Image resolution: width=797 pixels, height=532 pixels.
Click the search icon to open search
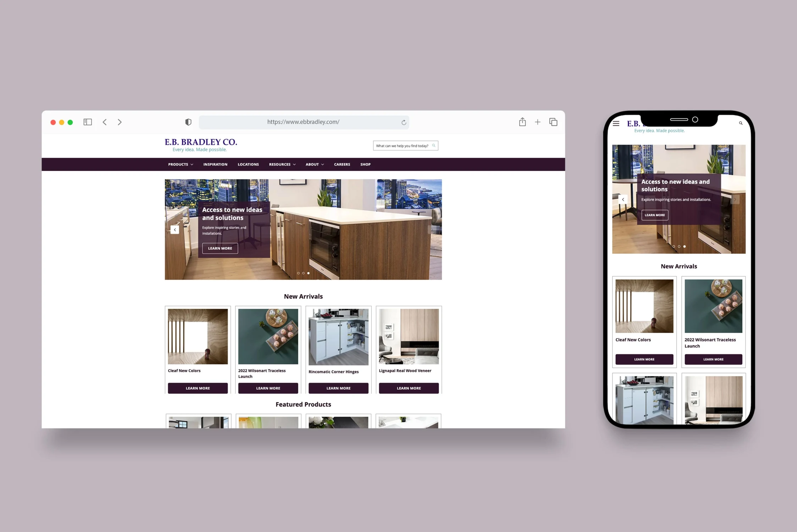point(434,145)
